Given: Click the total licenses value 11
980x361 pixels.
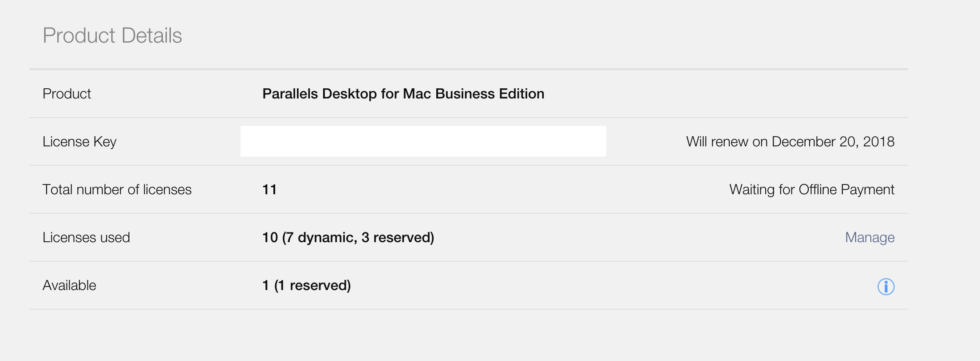Looking at the screenshot, I should (269, 189).
